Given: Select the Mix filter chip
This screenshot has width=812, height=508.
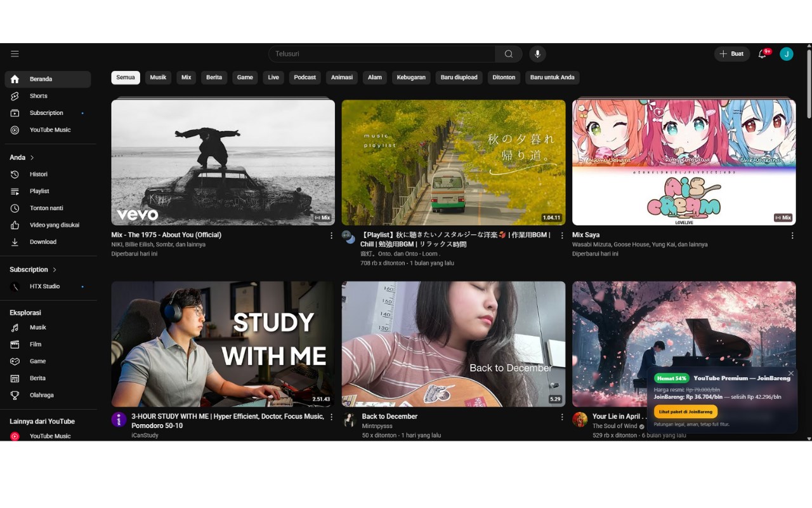Looking at the screenshot, I should point(186,77).
